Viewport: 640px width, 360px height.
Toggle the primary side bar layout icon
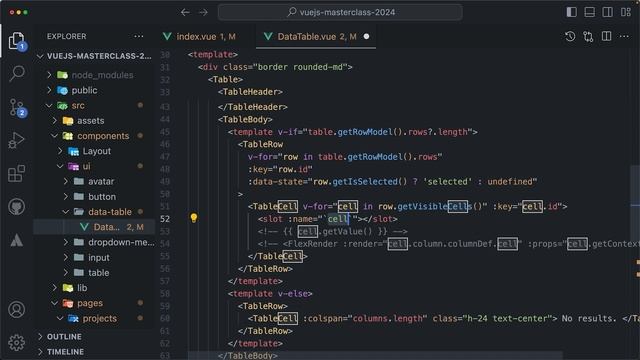(572, 12)
